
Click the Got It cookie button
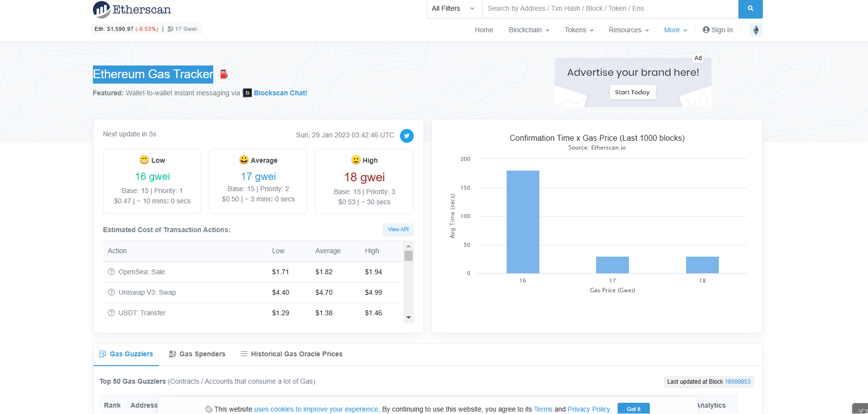[633, 409]
